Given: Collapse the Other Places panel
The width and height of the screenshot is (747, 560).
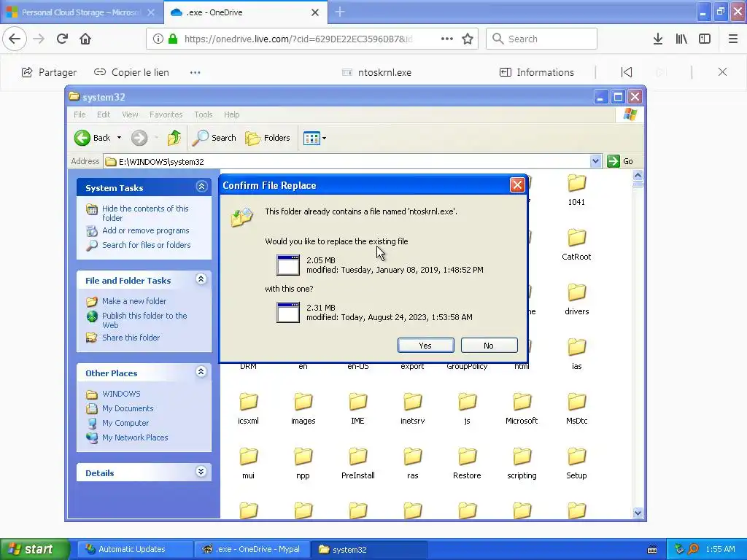Looking at the screenshot, I should tap(201, 371).
